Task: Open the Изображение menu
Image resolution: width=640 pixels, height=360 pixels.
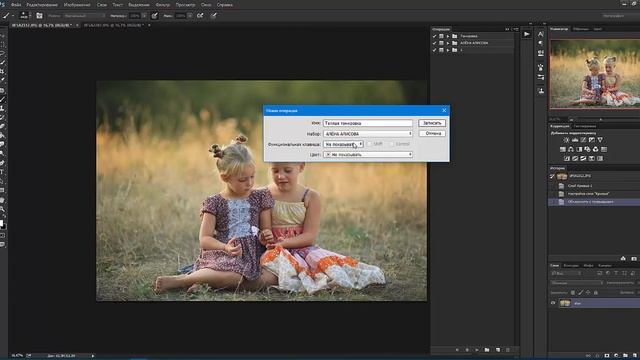Action: click(77, 5)
